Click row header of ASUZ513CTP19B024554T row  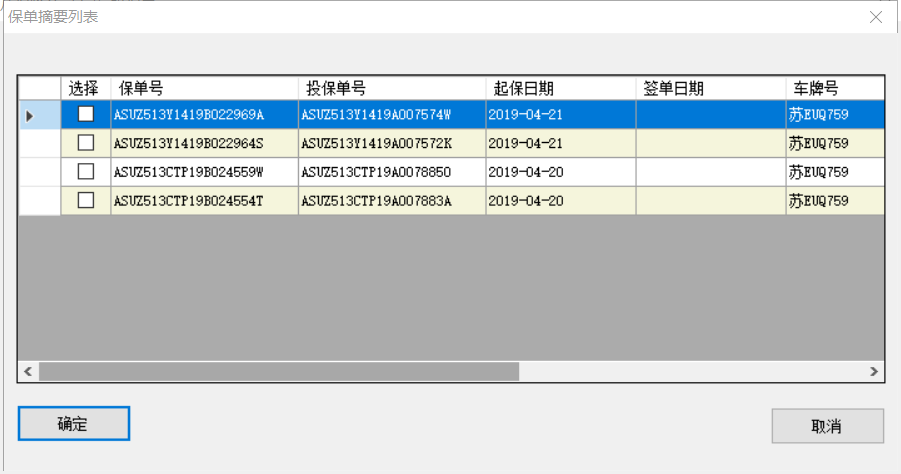click(x=40, y=201)
